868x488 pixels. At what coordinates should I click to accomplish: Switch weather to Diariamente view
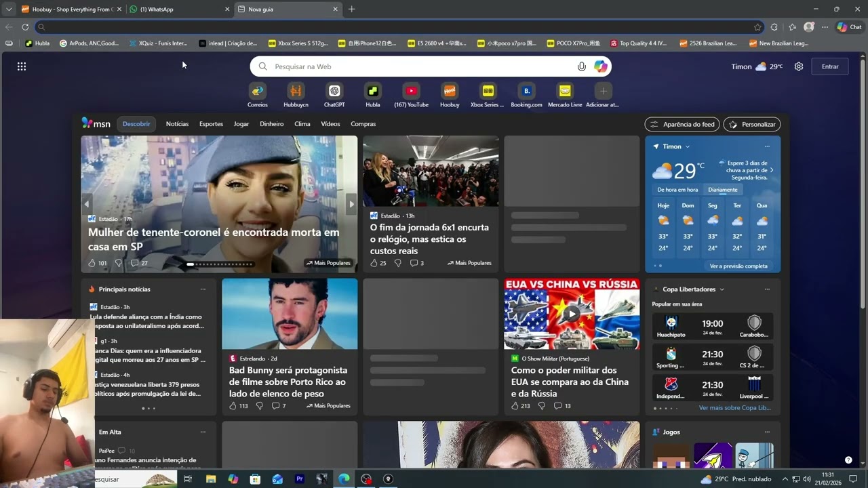coord(723,190)
